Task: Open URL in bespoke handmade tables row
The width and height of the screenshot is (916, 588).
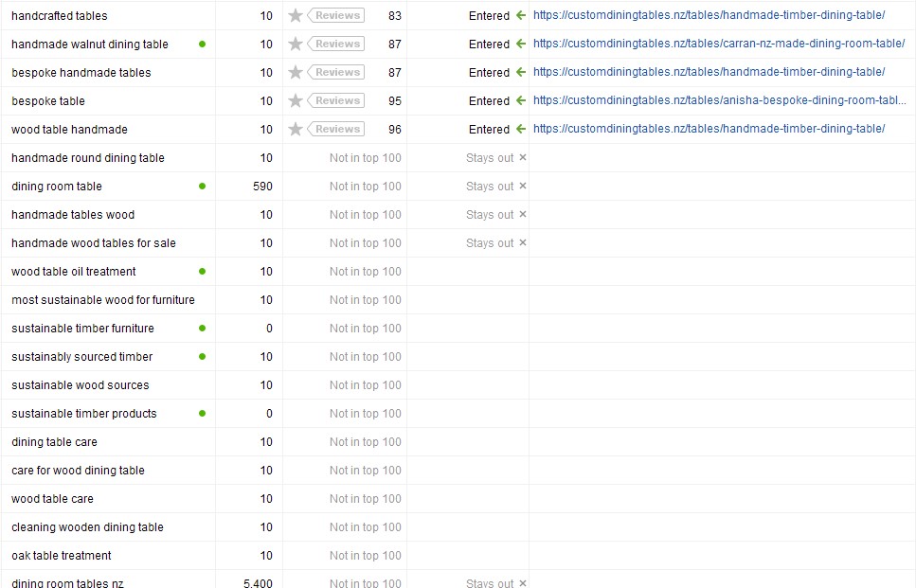Action: (709, 72)
